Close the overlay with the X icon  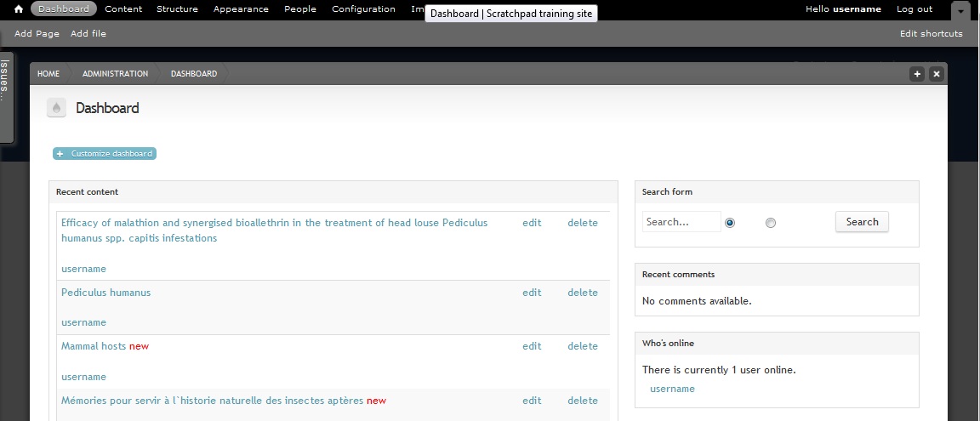(x=937, y=74)
